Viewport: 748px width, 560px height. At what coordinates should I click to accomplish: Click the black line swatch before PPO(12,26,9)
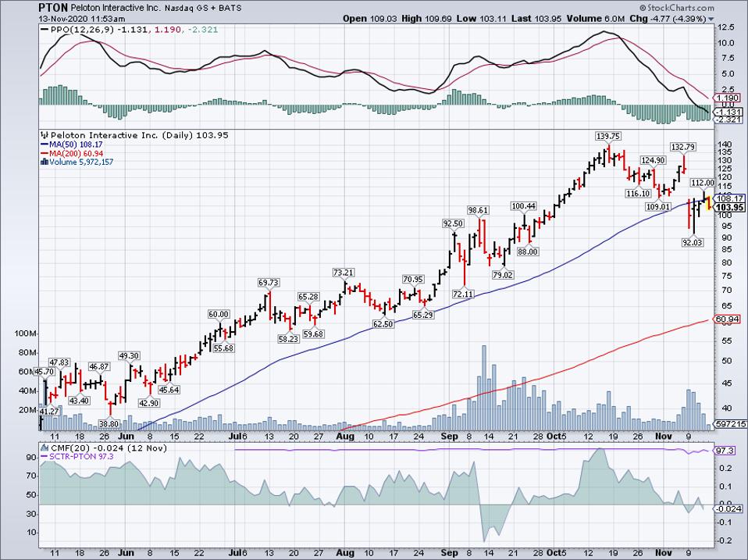(x=45, y=30)
